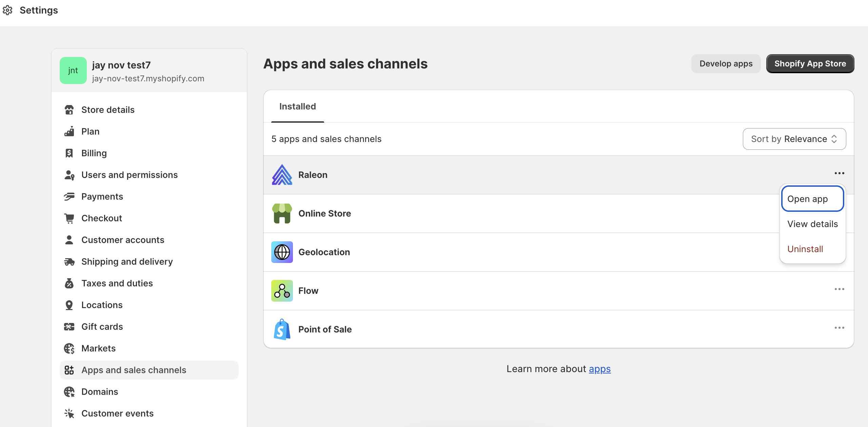Click the Markets globe icon in sidebar

click(69, 348)
